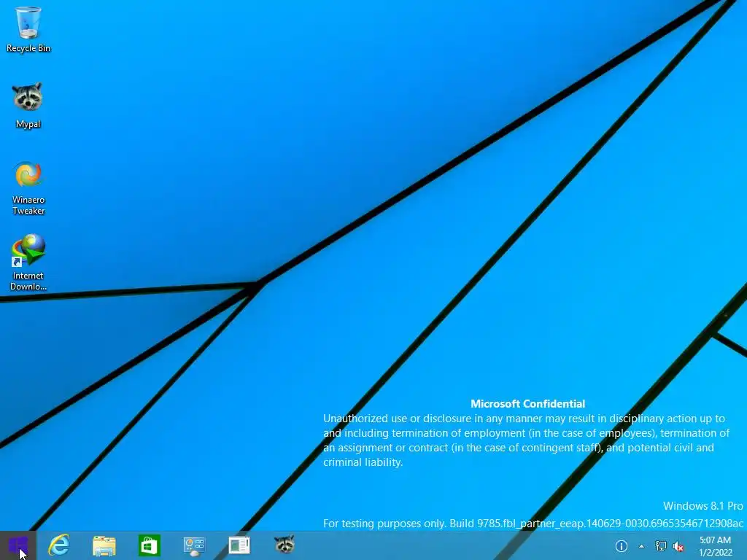Click the 'Recycle Bin' label text
The width and height of the screenshot is (747, 560).
pyautogui.click(x=28, y=48)
